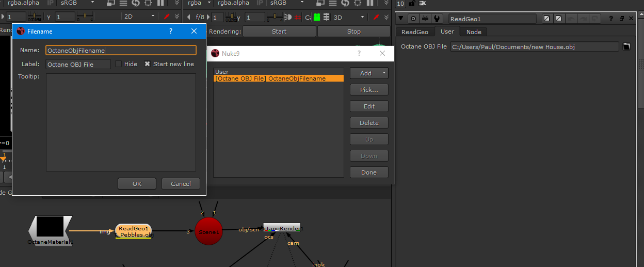Switch to the ReadGeo tab
This screenshot has width=644, height=267.
pos(415,32)
